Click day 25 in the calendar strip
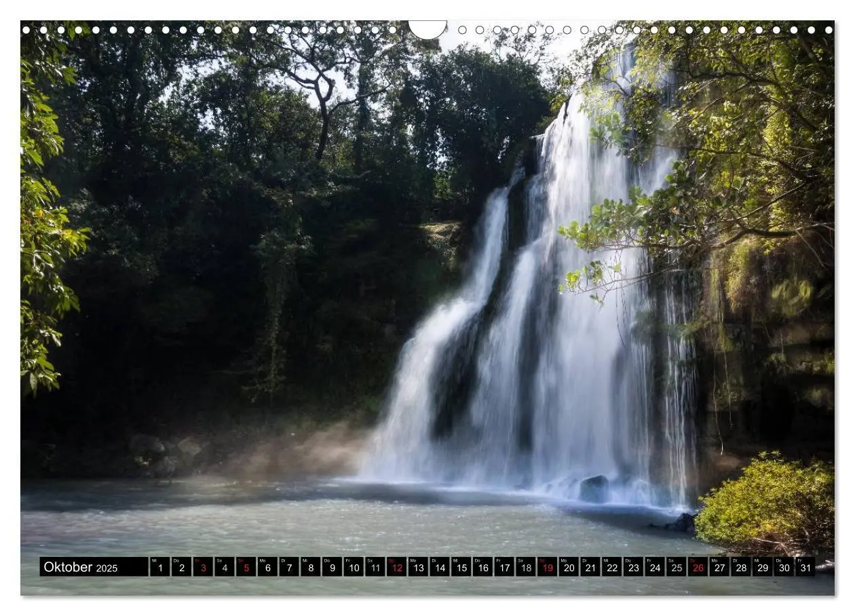Image resolution: width=855 pixels, height=616 pixels. coord(677,567)
